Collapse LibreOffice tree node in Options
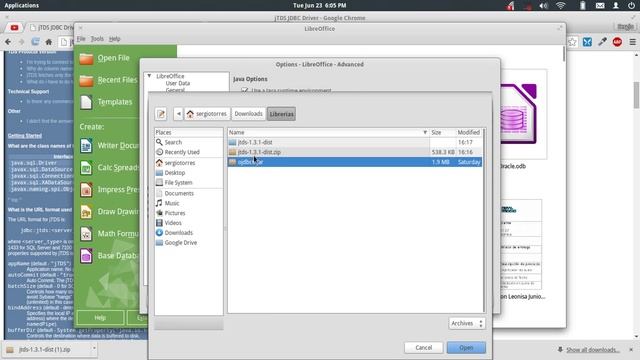This screenshot has width=640, height=360. (x=149, y=76)
